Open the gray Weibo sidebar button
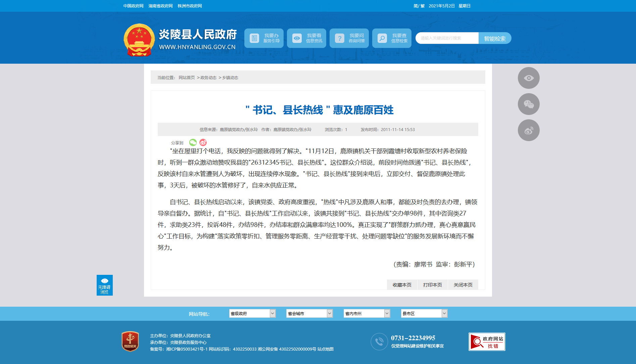 529,130
